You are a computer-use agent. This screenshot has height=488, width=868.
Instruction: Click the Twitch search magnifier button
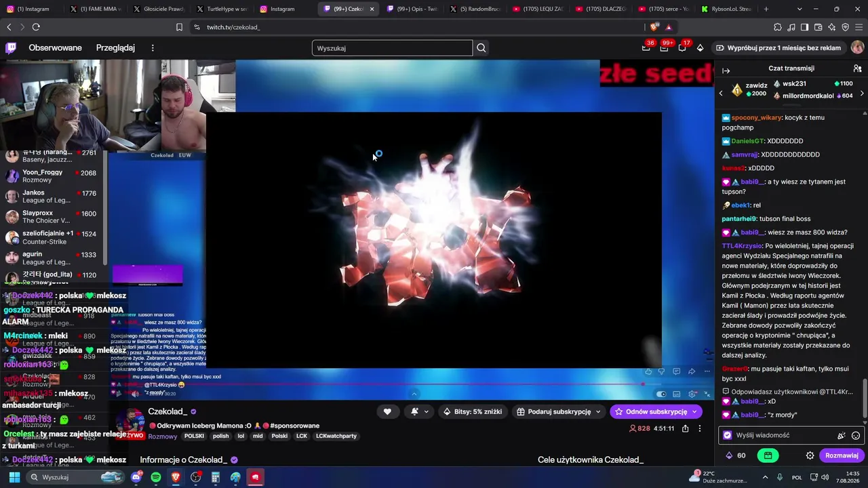point(481,48)
